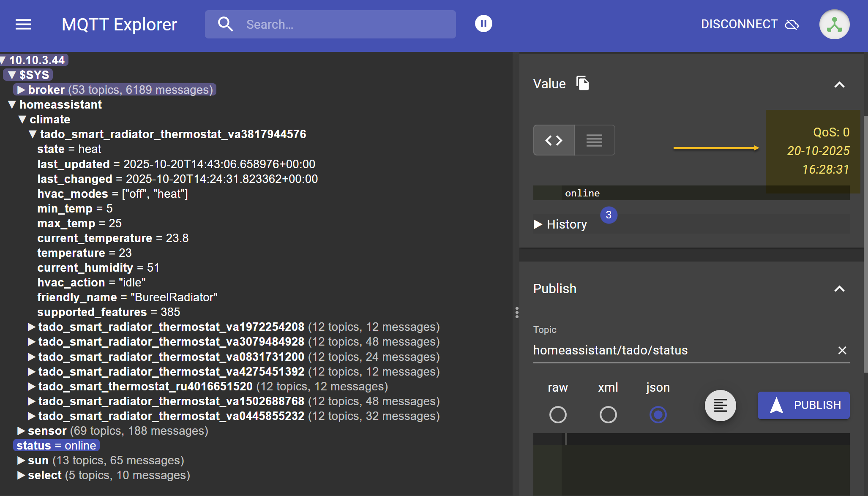Switch value view to formatted list mode
This screenshot has height=496, width=868.
click(594, 140)
